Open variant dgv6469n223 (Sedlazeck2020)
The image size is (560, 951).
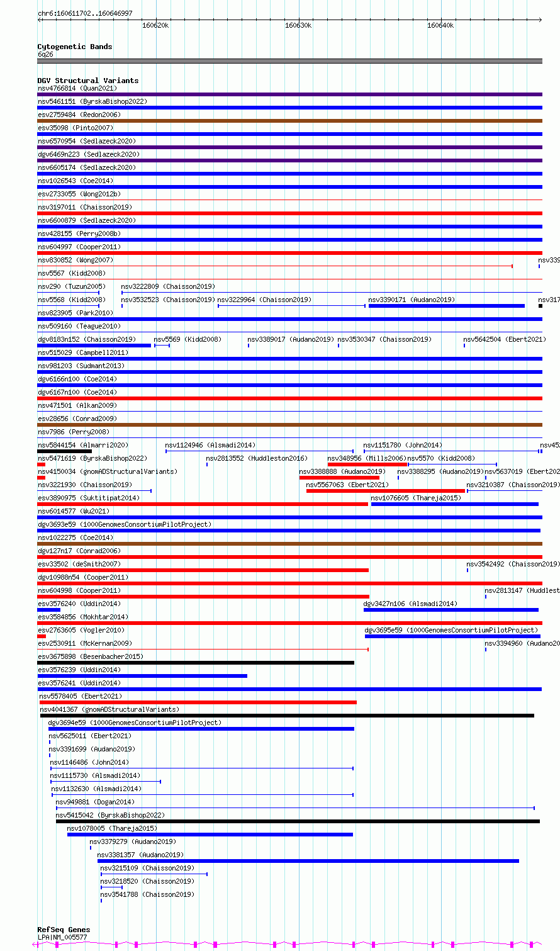pyautogui.click(x=88, y=154)
